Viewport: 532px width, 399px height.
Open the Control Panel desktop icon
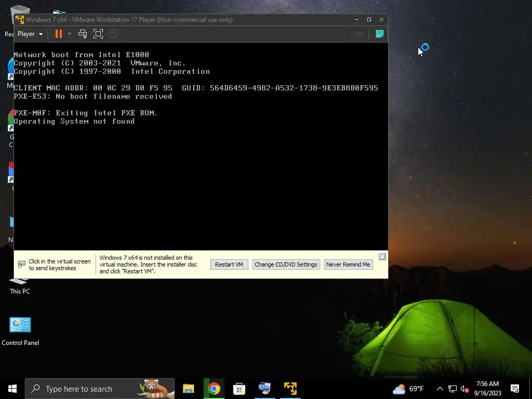[x=20, y=331]
